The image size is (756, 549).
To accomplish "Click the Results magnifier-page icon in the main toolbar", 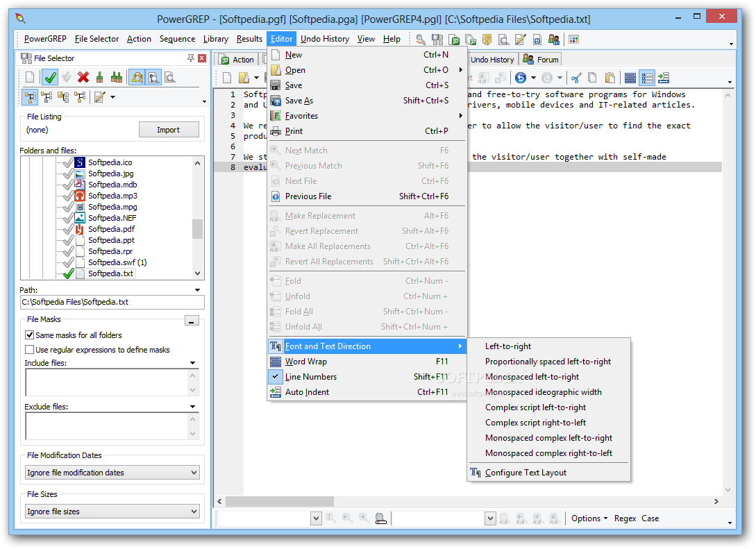I will point(503,40).
